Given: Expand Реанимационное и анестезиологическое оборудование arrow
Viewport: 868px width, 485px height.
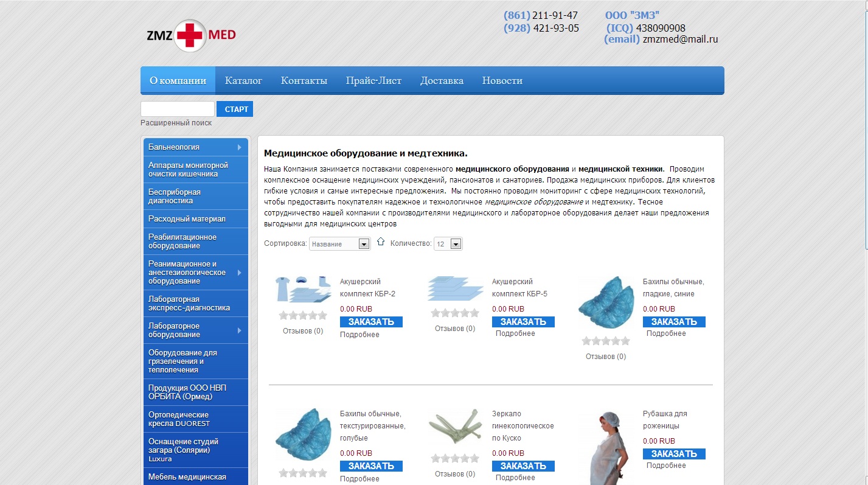Looking at the screenshot, I should 240,273.
